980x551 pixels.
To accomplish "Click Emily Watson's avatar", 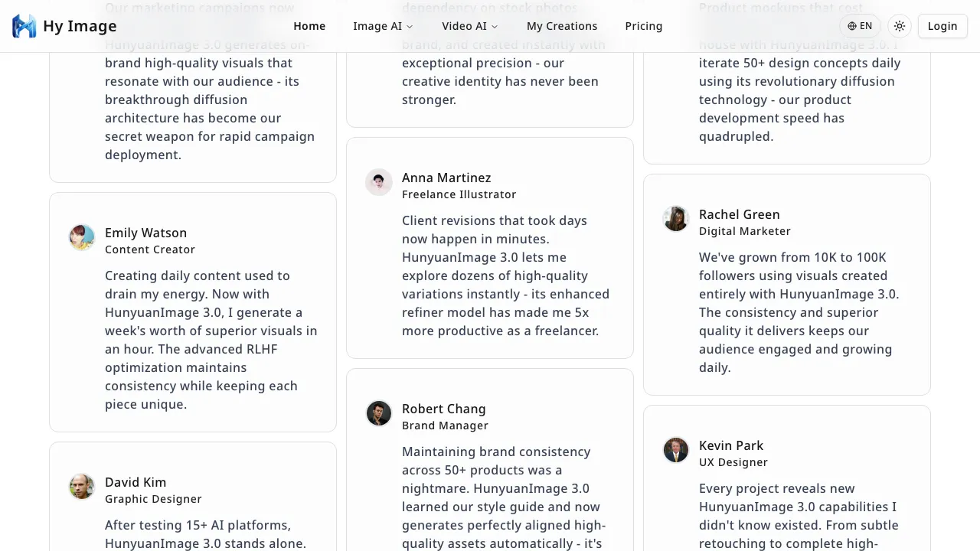I will tap(82, 237).
